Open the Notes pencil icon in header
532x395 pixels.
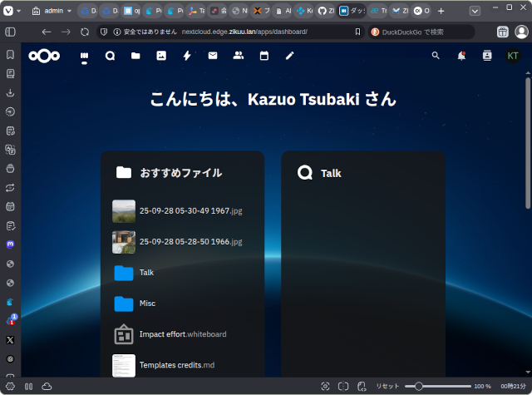(x=290, y=56)
